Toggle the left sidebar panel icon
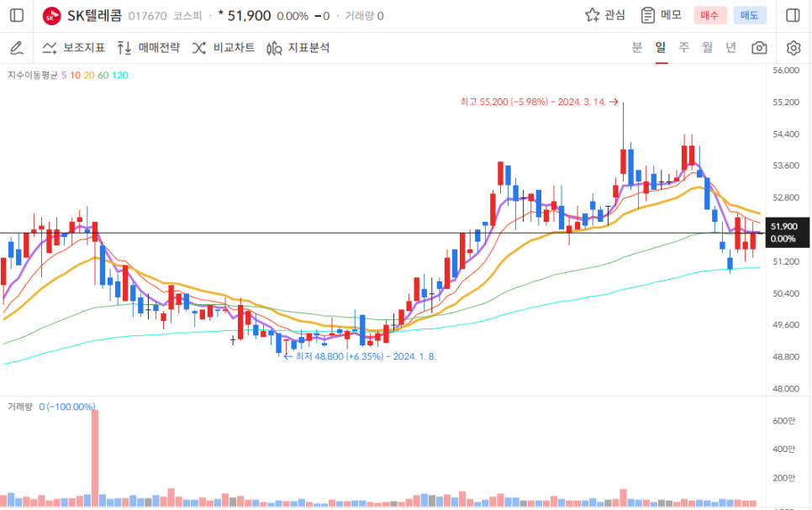This screenshot has width=812, height=510. 17,15
